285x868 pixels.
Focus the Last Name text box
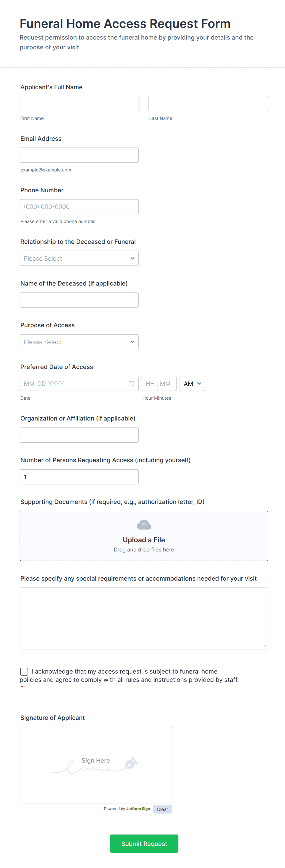(208, 103)
